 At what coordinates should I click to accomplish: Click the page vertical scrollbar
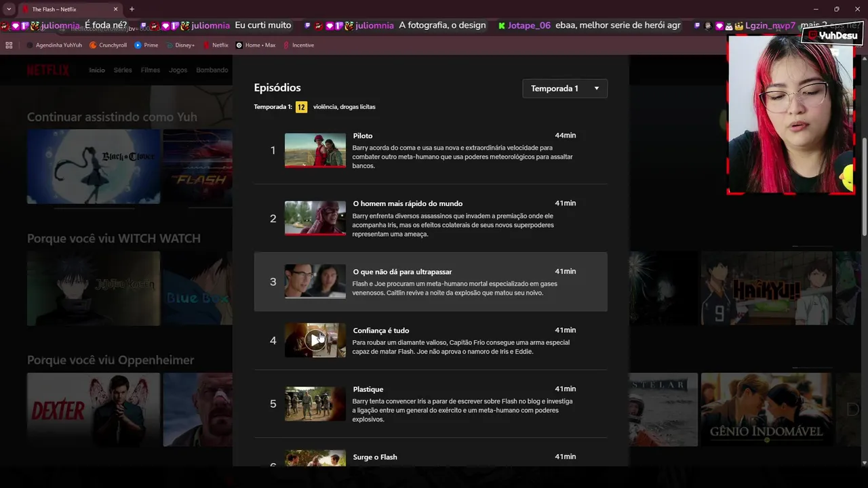click(x=864, y=186)
